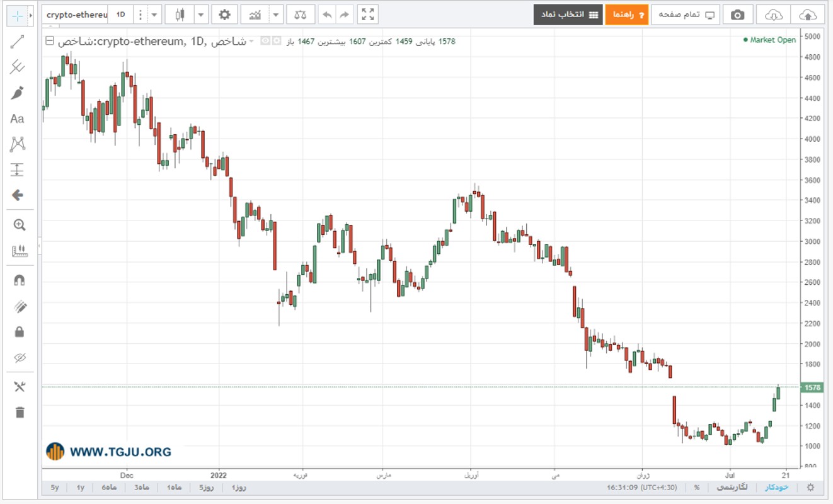Viewport: 833px width, 504px height.
Task: Redo the last chart action
Action: click(344, 14)
